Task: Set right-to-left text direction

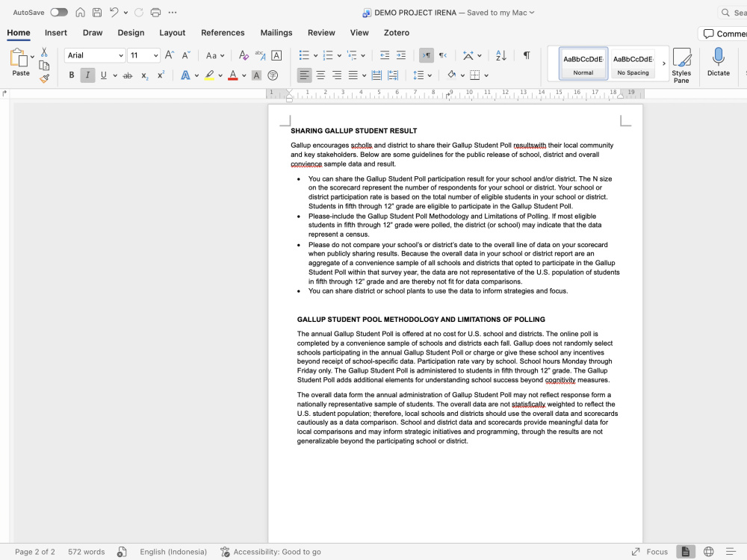Action: click(x=442, y=55)
